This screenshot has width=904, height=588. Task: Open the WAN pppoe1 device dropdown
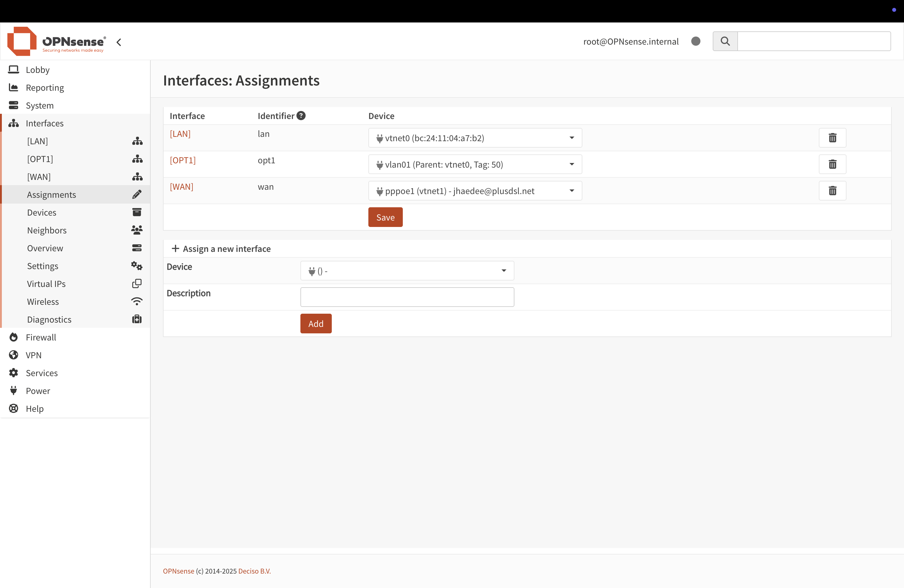[475, 191]
